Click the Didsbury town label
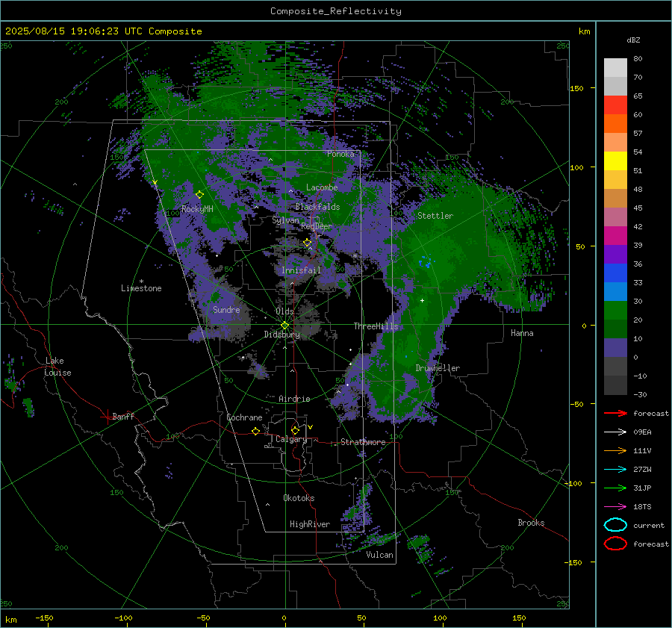Viewport: 672px width, 628px height. point(281,335)
